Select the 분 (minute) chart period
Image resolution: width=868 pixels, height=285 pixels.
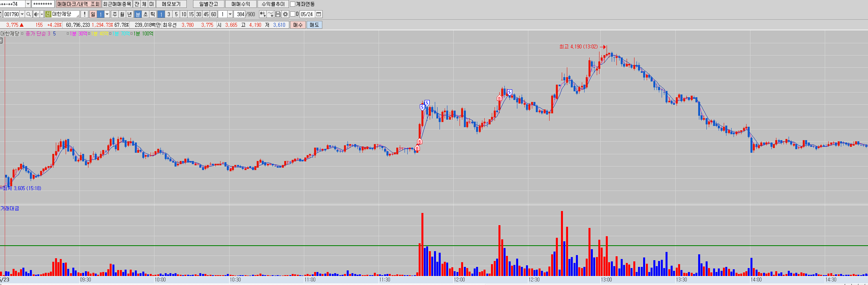click(x=138, y=14)
